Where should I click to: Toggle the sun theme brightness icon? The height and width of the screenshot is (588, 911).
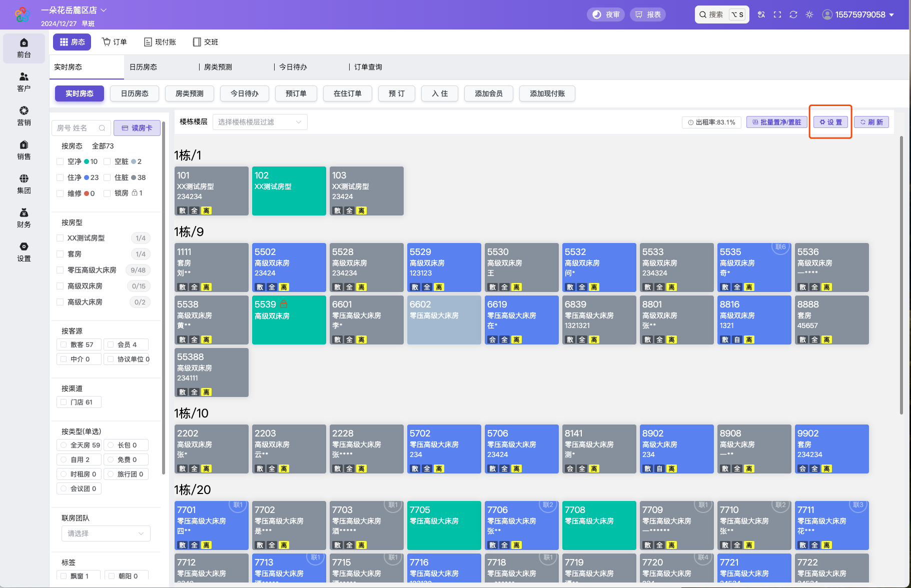click(809, 14)
